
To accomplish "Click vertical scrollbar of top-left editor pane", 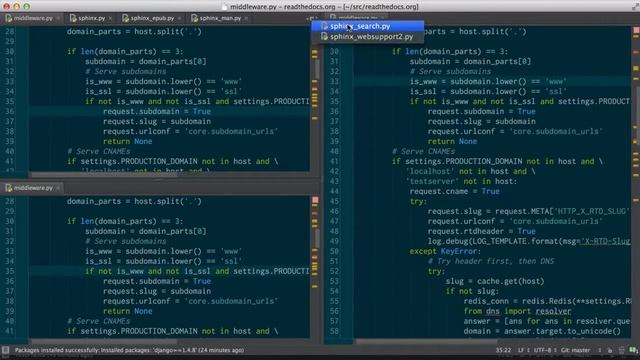I will point(317,69).
